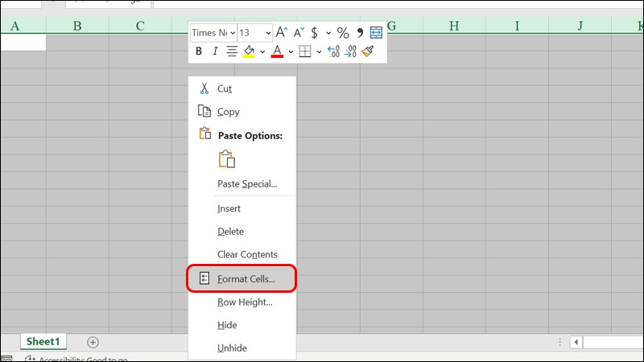The image size is (644, 362).
Task: Click horizontal scrollbar left arrow
Action: (576, 342)
